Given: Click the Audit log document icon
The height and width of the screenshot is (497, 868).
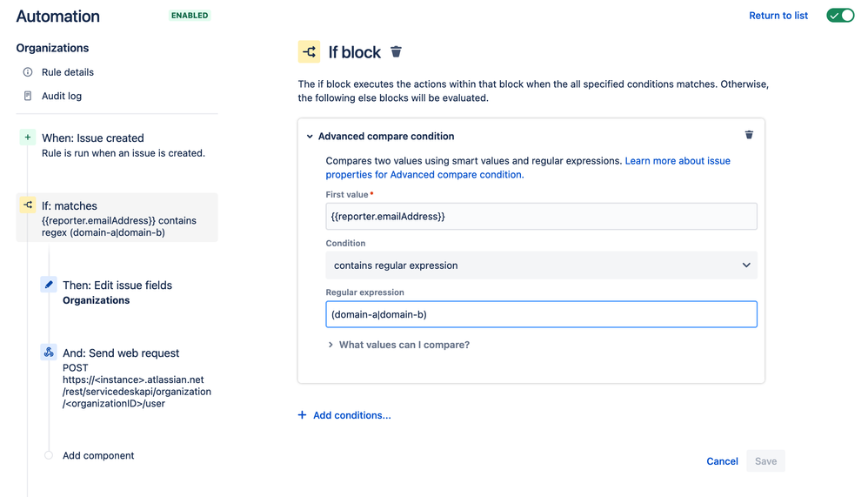Looking at the screenshot, I should (x=28, y=96).
